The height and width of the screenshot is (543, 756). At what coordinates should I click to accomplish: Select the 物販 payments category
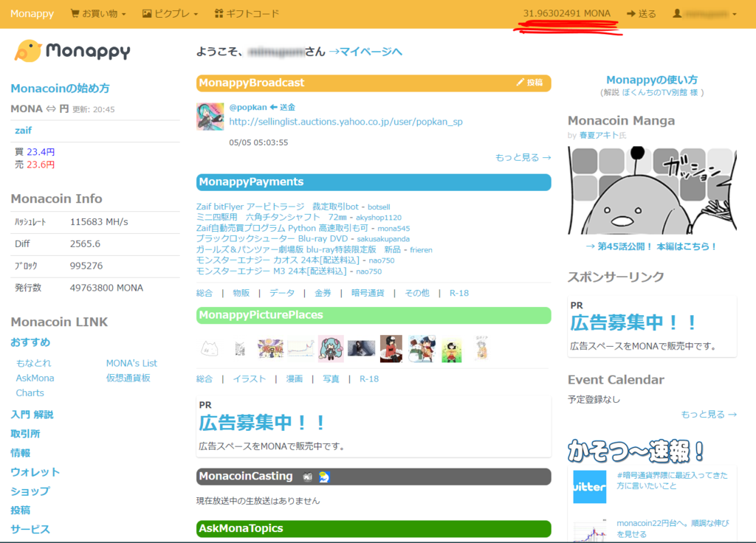point(241,293)
